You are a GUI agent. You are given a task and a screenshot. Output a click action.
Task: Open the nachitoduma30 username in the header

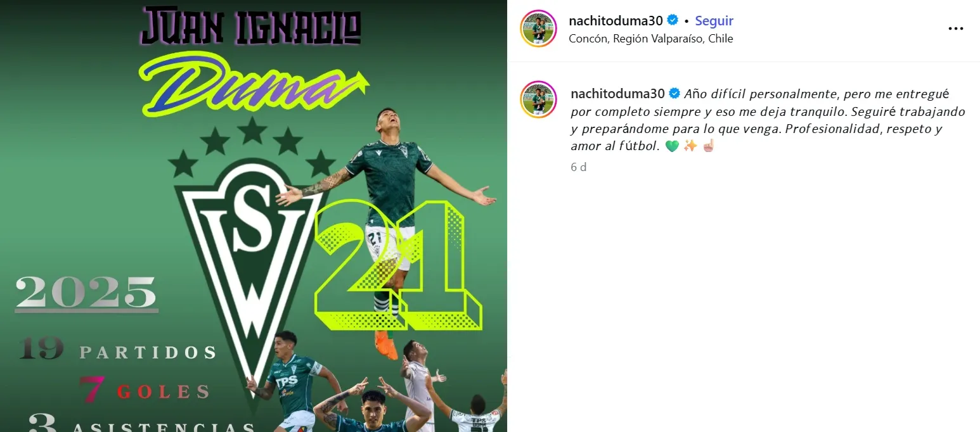(x=616, y=20)
